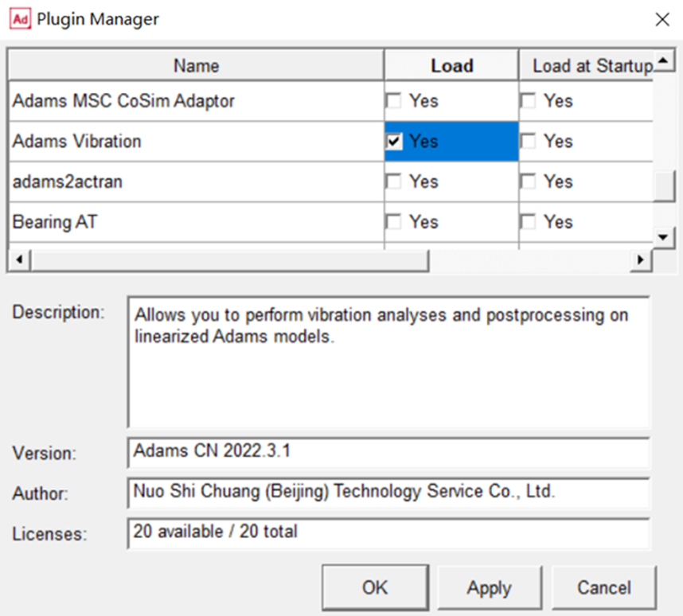Close the Plugin Manager dialog
683x616 pixels.
(x=662, y=19)
